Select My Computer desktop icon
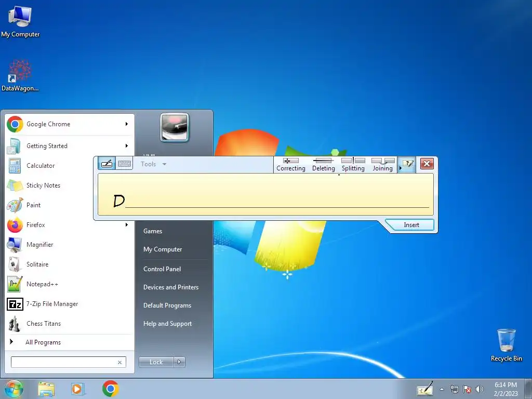The image size is (532, 399). point(20,21)
